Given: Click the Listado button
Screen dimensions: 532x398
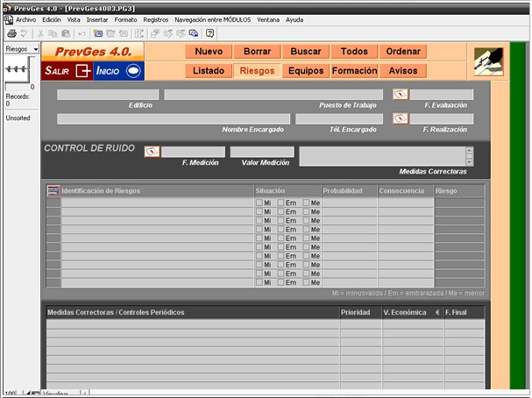Looking at the screenshot, I should coord(209,71).
